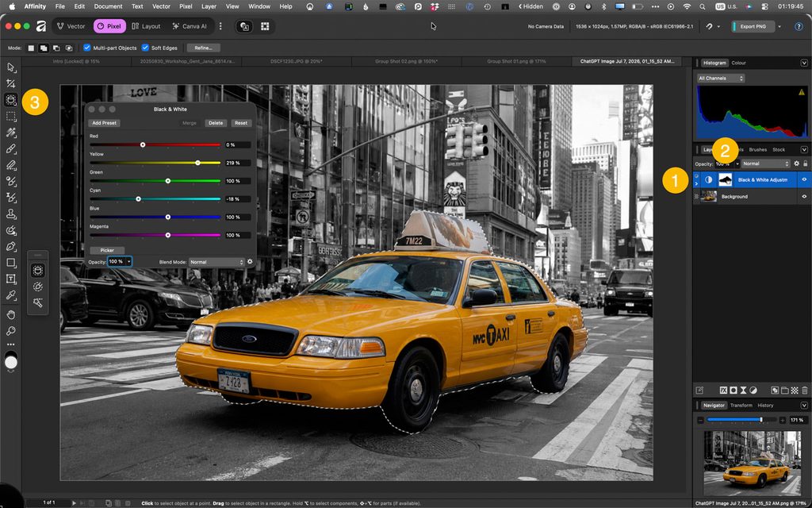The height and width of the screenshot is (508, 812).
Task: Switch to the Hand view tool
Action: [x=11, y=314]
